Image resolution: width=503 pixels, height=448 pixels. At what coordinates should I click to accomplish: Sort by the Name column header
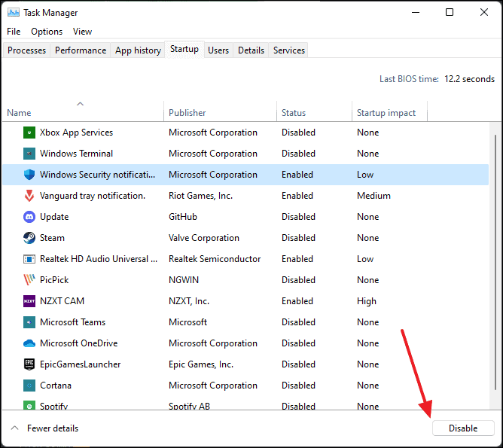(83, 111)
